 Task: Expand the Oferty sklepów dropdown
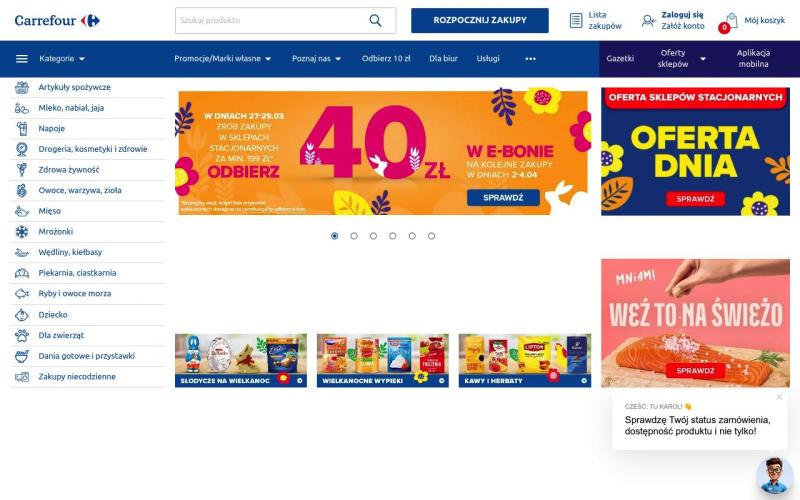click(x=681, y=59)
